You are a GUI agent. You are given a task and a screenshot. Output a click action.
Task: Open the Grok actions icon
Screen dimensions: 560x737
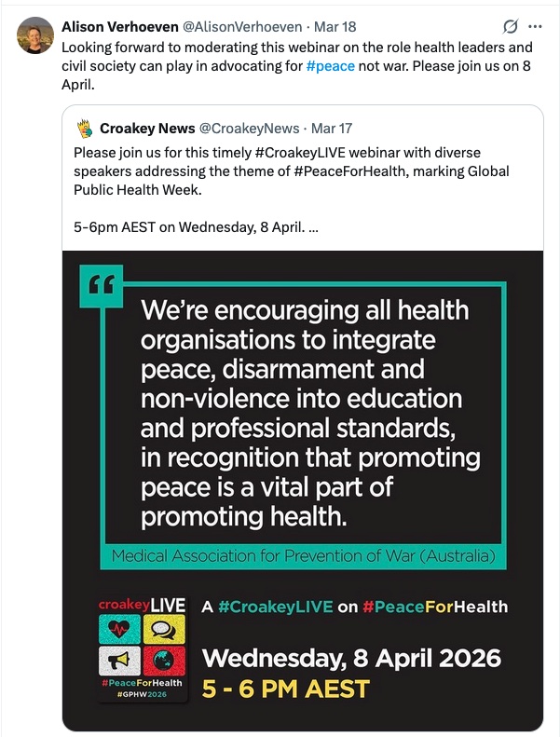pos(510,26)
